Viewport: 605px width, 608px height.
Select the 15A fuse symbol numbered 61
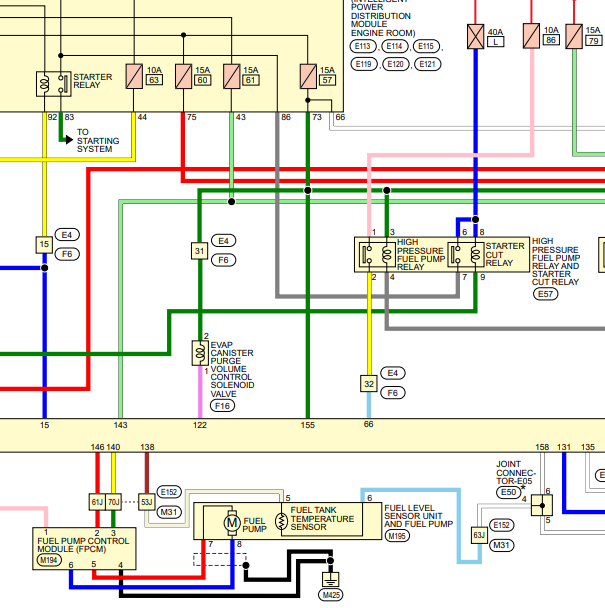tap(232, 76)
